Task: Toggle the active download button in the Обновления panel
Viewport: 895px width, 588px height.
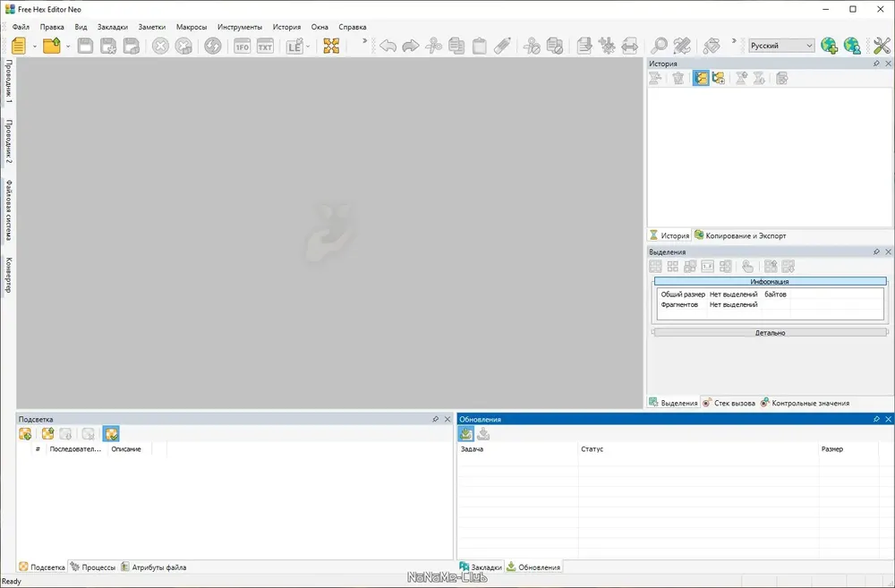Action: pyautogui.click(x=465, y=434)
